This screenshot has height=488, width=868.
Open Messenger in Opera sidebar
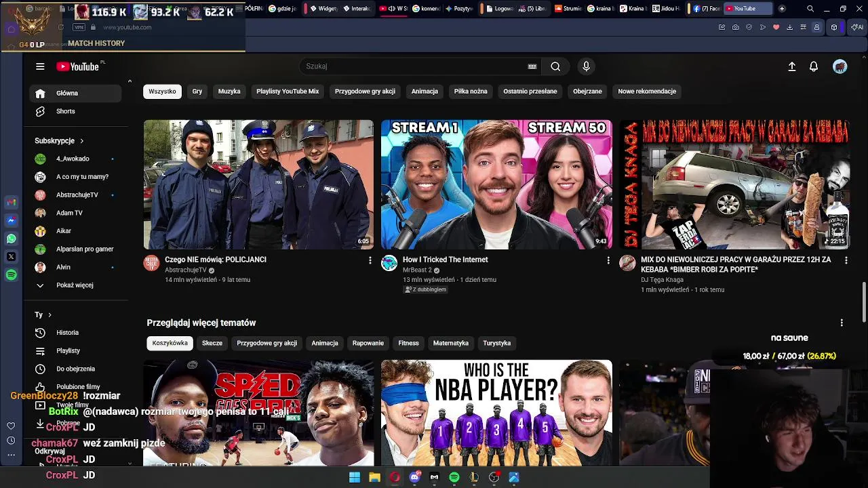click(11, 220)
